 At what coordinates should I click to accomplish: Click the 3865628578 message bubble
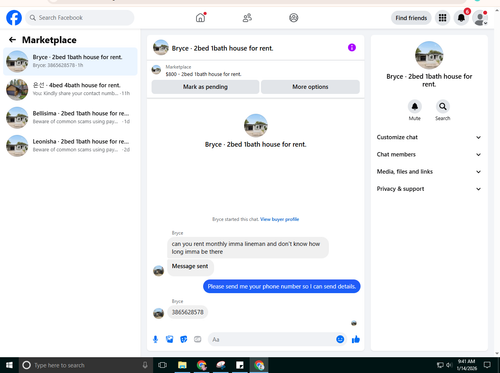(x=188, y=312)
